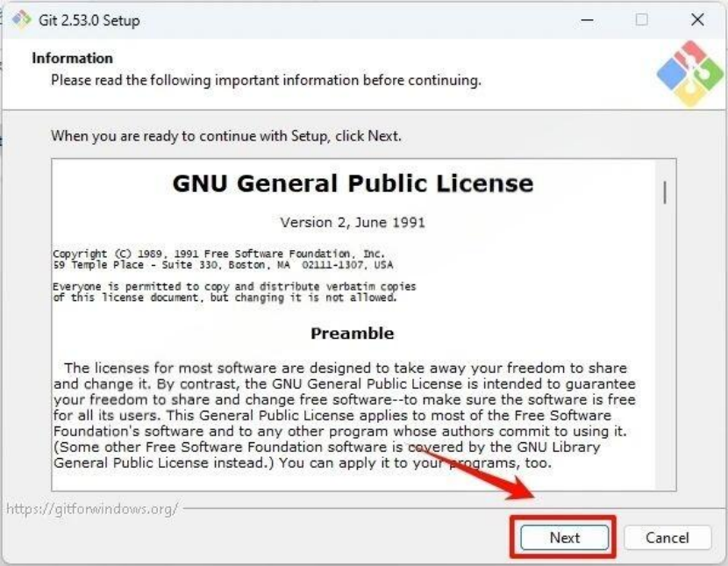Click inside the Preamble paragraph text
The image size is (728, 566).
tap(344, 415)
